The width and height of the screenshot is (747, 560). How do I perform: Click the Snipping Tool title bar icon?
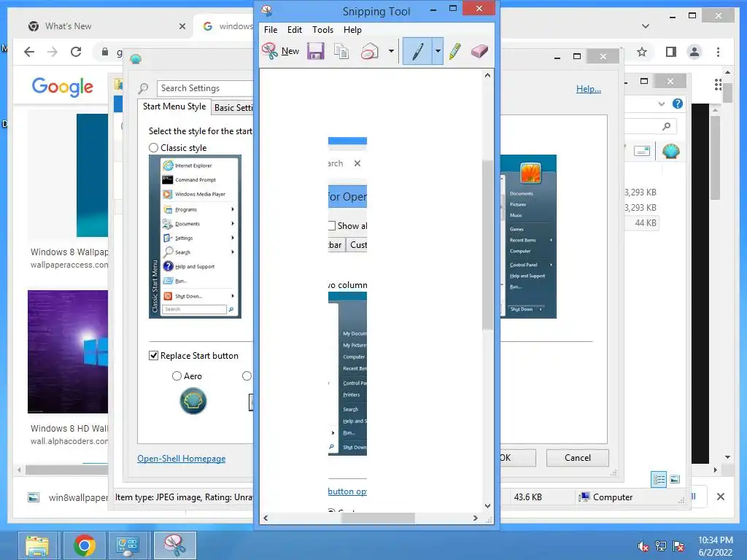pos(267,10)
